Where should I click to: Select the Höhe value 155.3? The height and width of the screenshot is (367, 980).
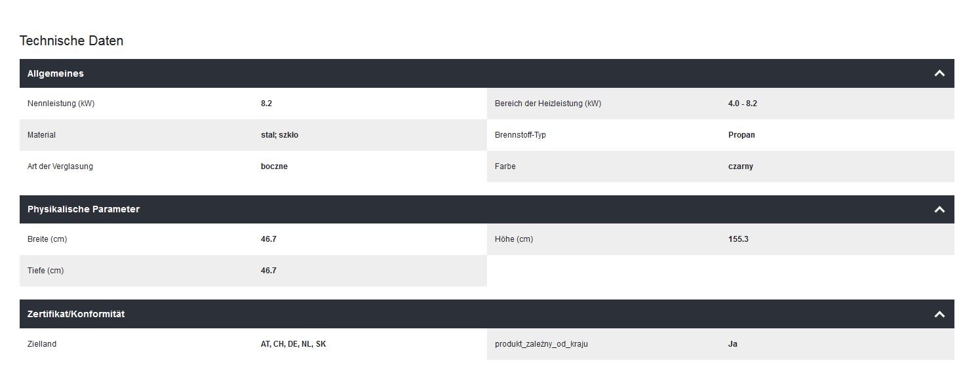pos(738,239)
